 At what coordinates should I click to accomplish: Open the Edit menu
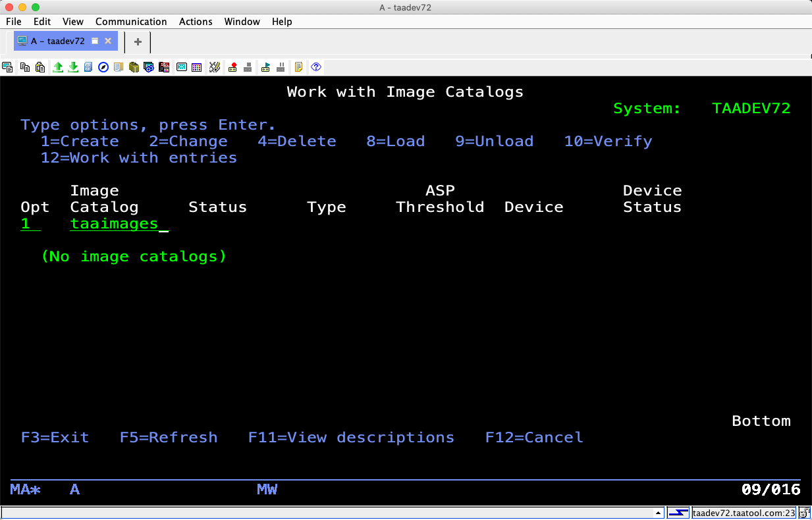point(42,22)
